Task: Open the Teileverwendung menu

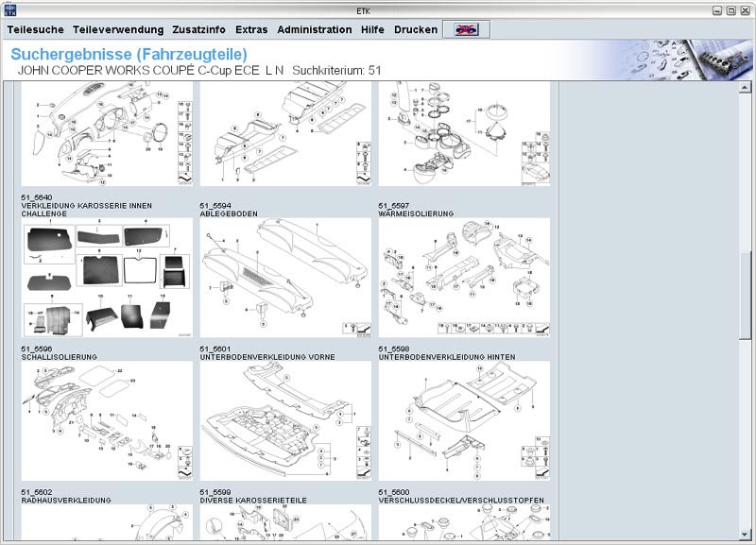Action: (118, 29)
